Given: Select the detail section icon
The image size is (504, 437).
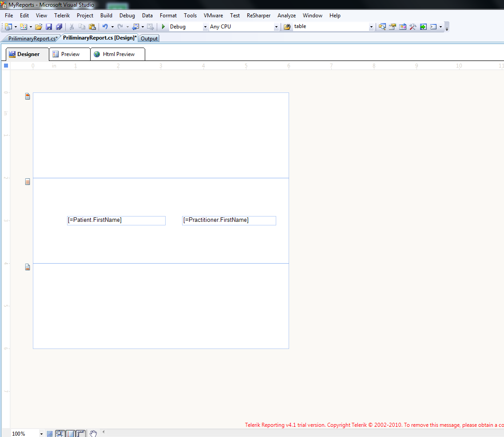Looking at the screenshot, I should point(28,182).
